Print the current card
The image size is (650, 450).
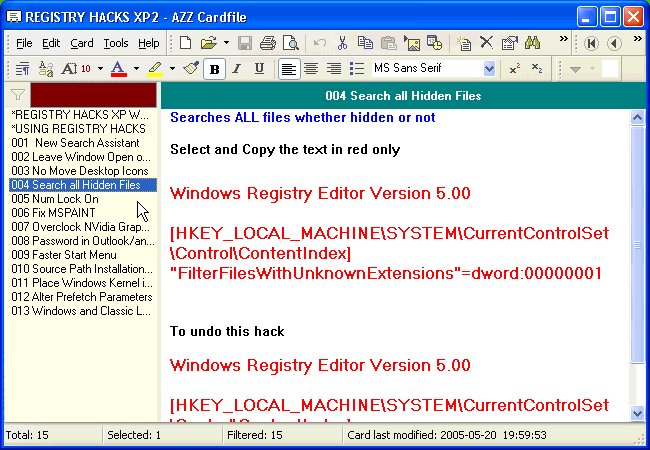click(x=268, y=43)
